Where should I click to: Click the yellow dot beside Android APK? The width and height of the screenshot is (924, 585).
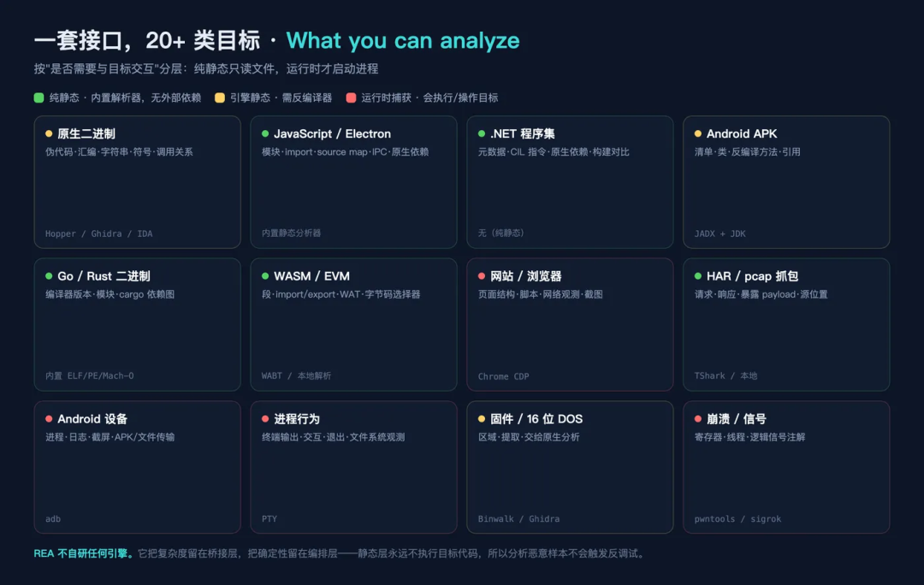[698, 133]
